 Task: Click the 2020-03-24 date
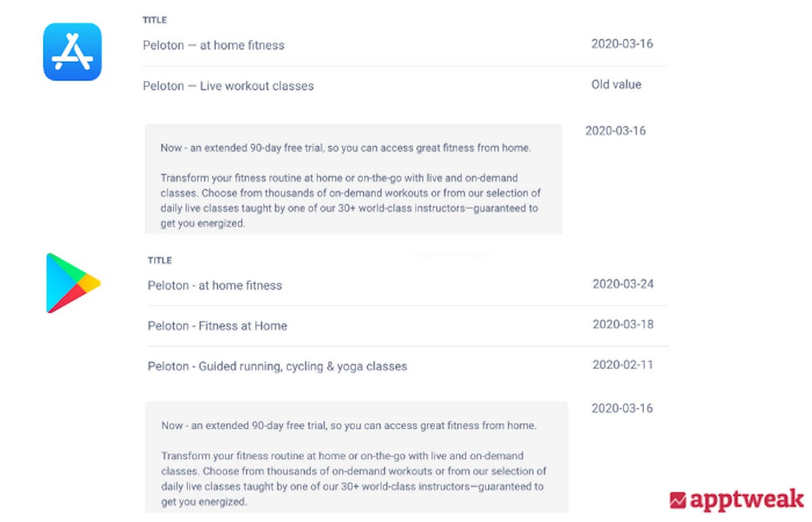pyautogui.click(x=623, y=284)
